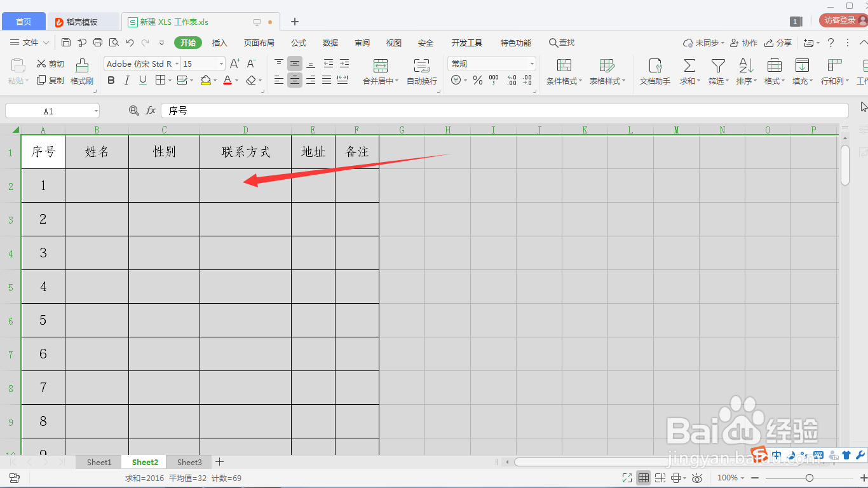The image size is (868, 488).
Task: Click the Collaborate (协作) button
Action: [x=743, y=43]
